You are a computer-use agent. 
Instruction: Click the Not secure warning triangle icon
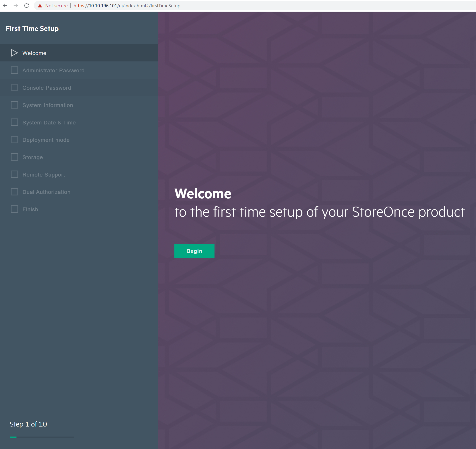click(x=40, y=6)
